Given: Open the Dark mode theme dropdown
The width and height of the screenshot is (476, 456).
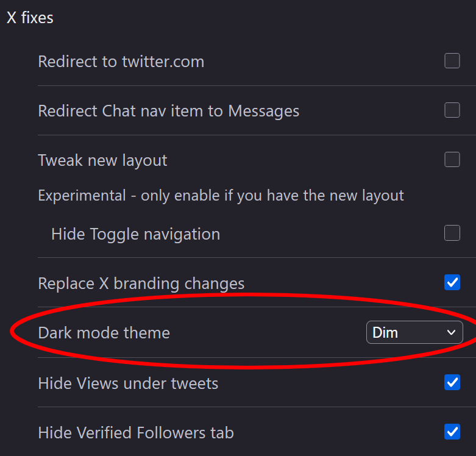Looking at the screenshot, I should point(414,333).
